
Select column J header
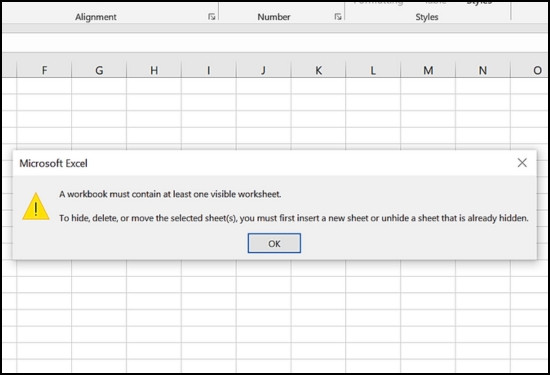pyautogui.click(x=263, y=70)
